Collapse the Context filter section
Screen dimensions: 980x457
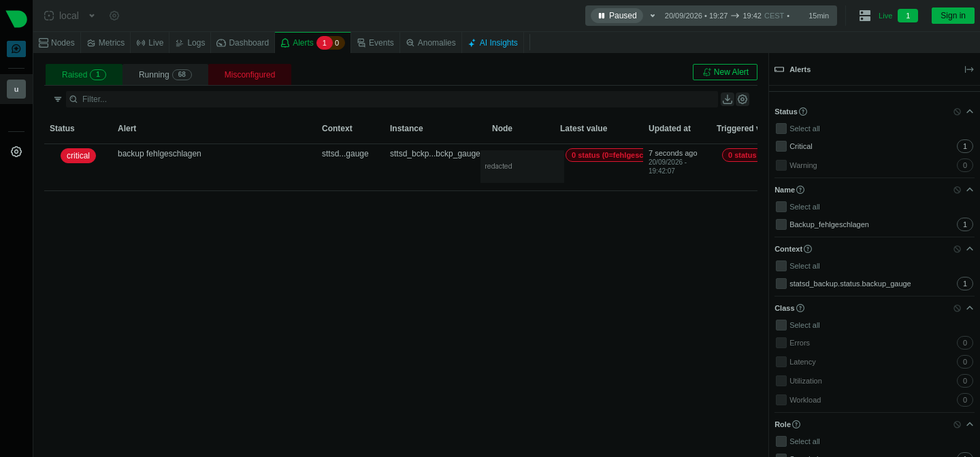[970, 249]
